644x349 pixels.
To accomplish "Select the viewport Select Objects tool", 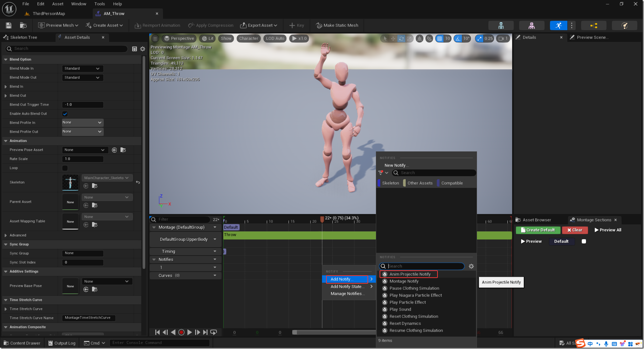I will 385,39.
